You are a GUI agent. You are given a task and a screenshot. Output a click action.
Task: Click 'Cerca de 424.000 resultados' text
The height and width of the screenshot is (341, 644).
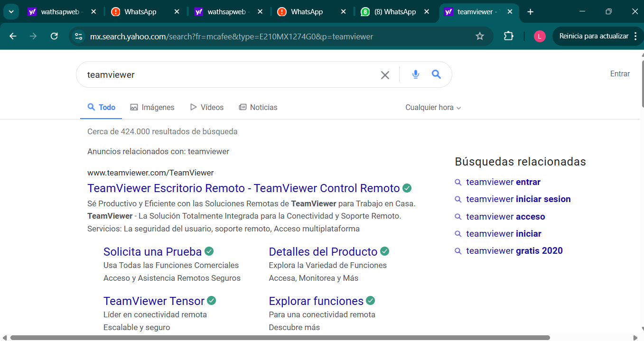[162, 131]
